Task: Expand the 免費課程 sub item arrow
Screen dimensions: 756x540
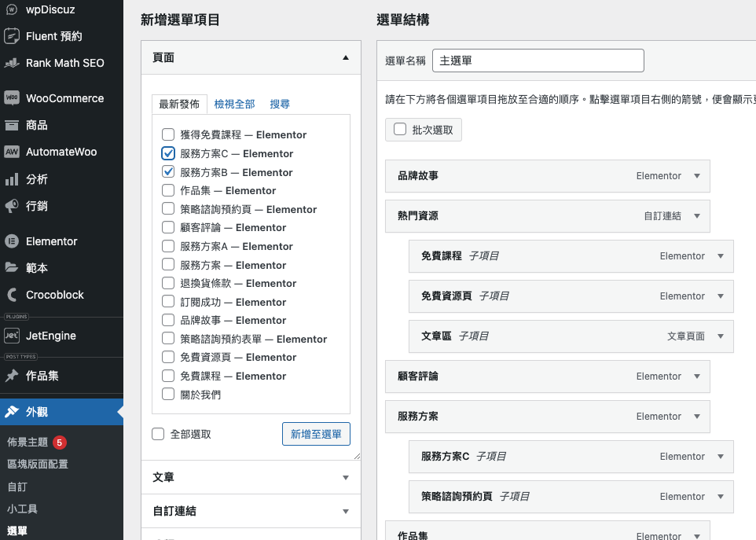Action: point(721,256)
